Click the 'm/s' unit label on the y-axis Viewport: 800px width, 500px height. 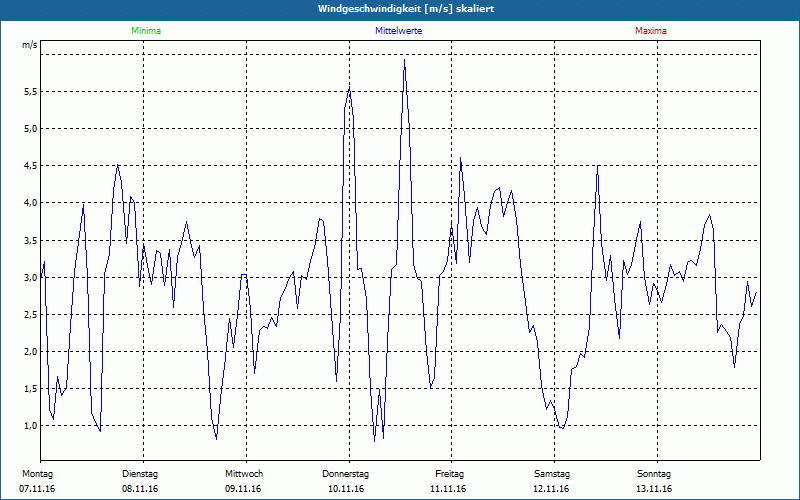coord(30,45)
